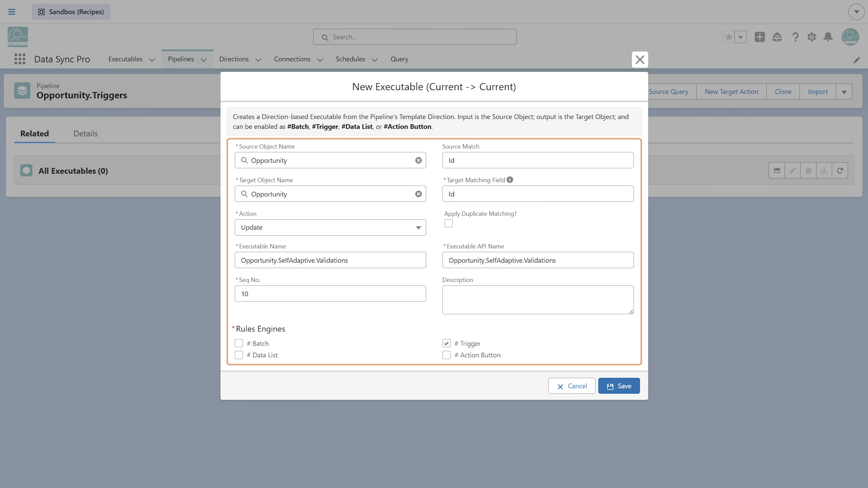Screen dimensions: 868x488
Task: Open the help question mark icon
Action: [795, 37]
